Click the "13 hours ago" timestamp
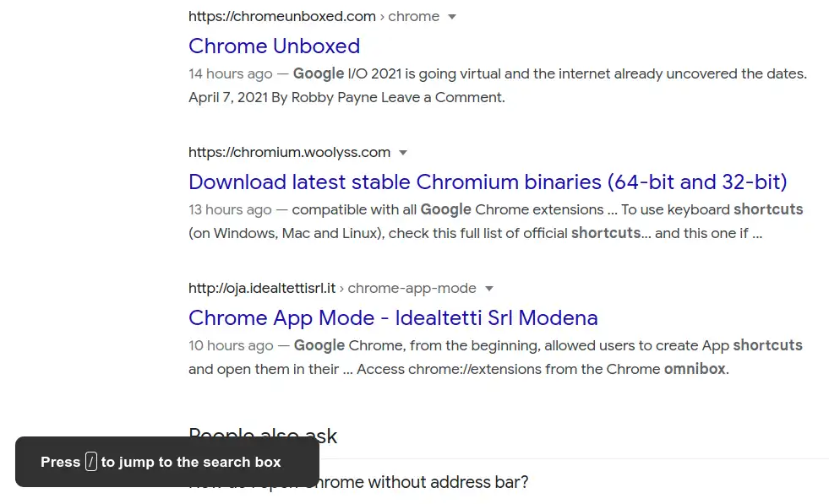This screenshot has width=829, height=504. [x=230, y=209]
